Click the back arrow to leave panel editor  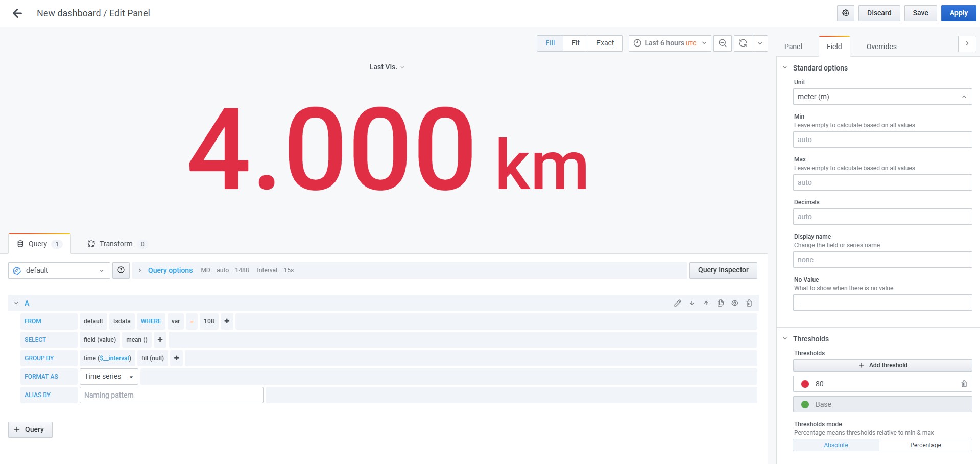tap(17, 13)
